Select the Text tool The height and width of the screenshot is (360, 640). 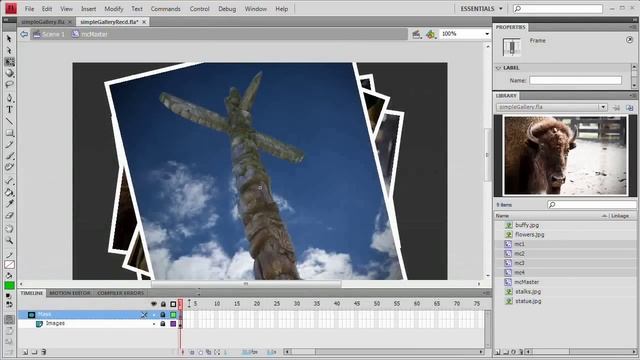(x=9, y=109)
